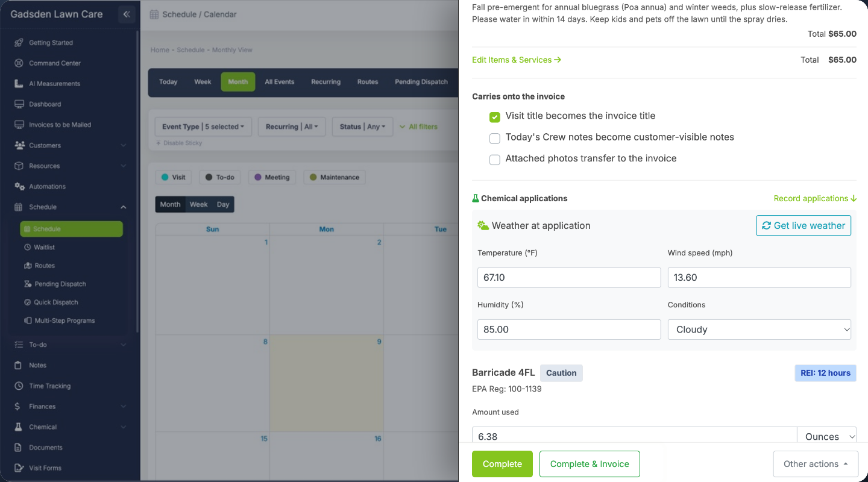Open the Recurring All filter dropdown
The image size is (868, 482).
tap(292, 127)
